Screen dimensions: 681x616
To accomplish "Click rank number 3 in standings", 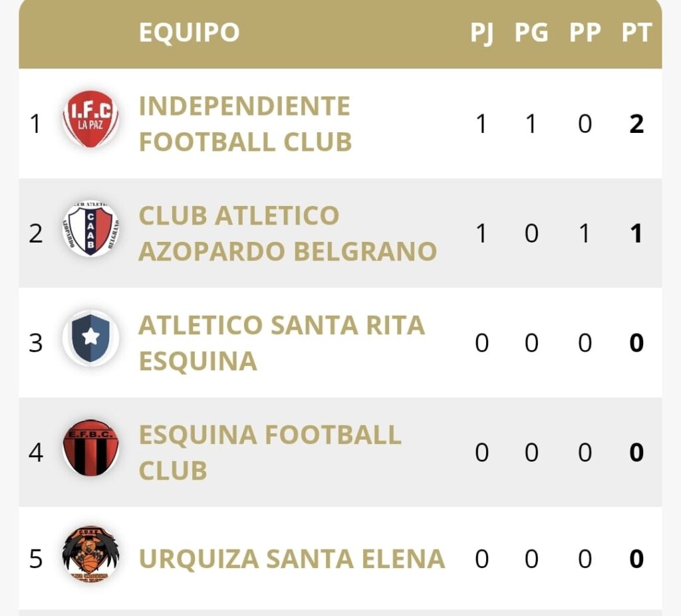I will point(36,344).
